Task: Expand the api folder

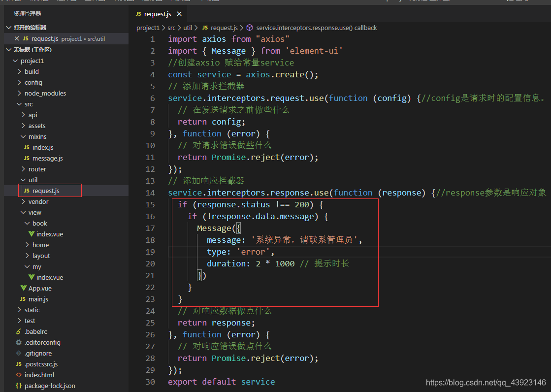Action: click(x=23, y=115)
